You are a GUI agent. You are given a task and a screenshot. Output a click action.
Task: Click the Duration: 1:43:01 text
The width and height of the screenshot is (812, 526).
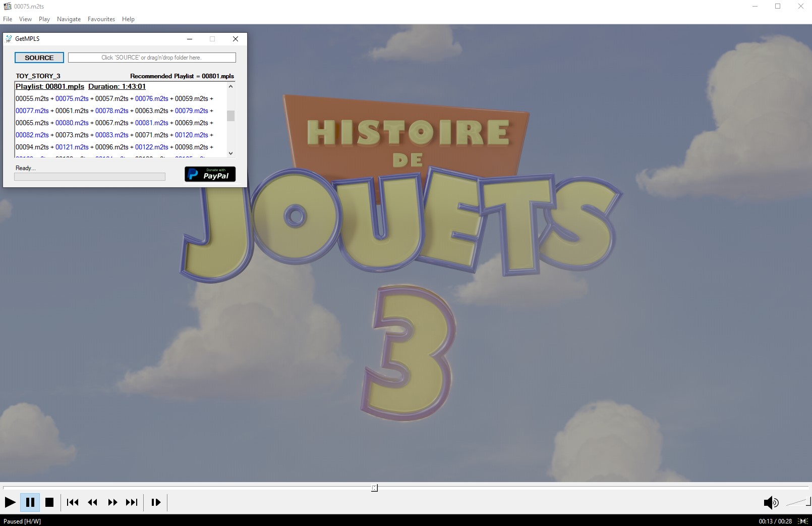(x=117, y=86)
